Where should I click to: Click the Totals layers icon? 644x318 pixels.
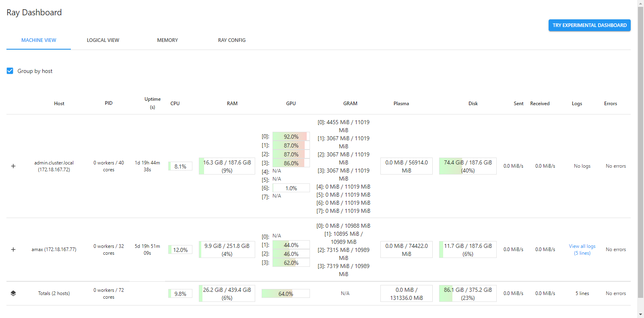coord(13,293)
